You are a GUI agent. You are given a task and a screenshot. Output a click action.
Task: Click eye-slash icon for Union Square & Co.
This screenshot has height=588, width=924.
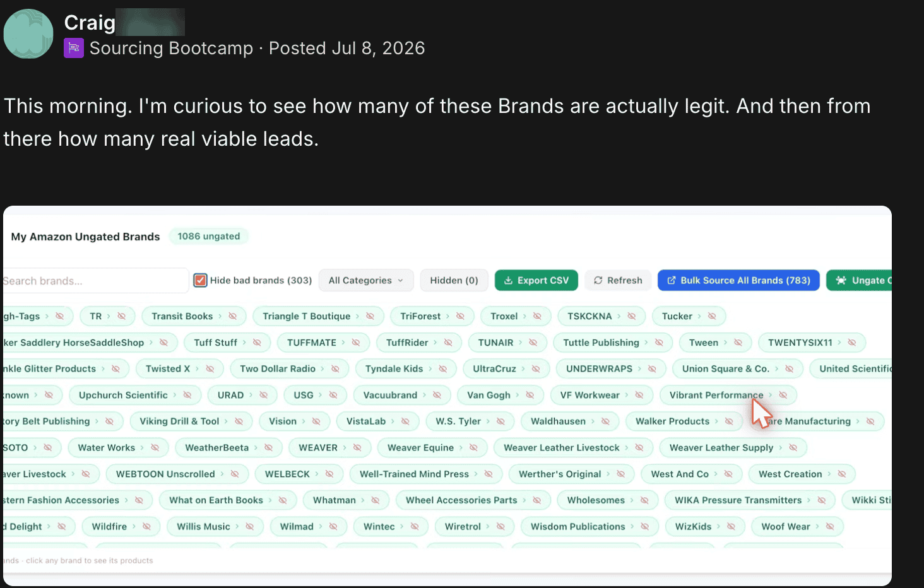tap(789, 368)
